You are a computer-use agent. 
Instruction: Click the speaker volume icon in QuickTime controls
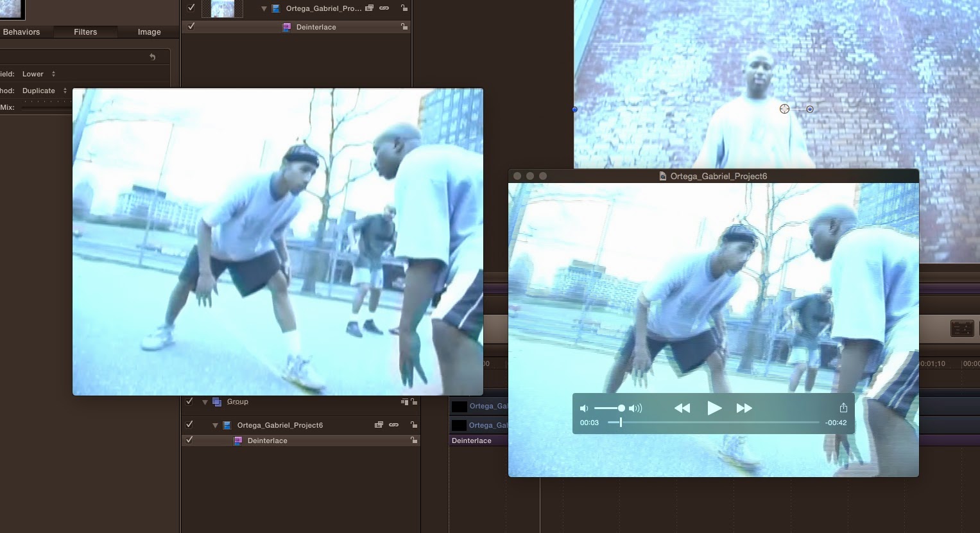[x=583, y=408]
